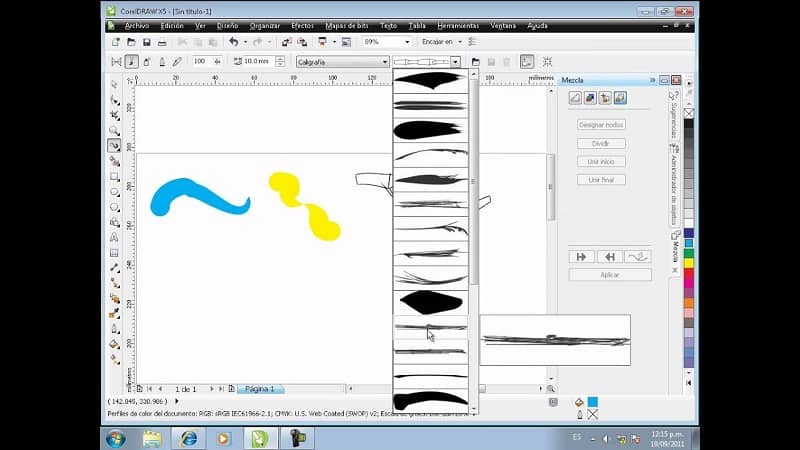The width and height of the screenshot is (800, 450).
Task: Toggle scale stroke with object button
Action: click(527, 62)
